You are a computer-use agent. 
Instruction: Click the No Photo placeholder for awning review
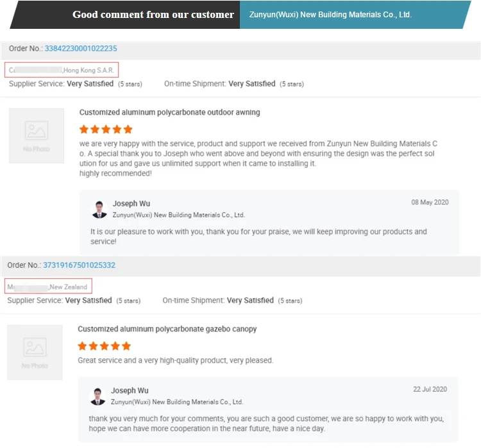37,135
